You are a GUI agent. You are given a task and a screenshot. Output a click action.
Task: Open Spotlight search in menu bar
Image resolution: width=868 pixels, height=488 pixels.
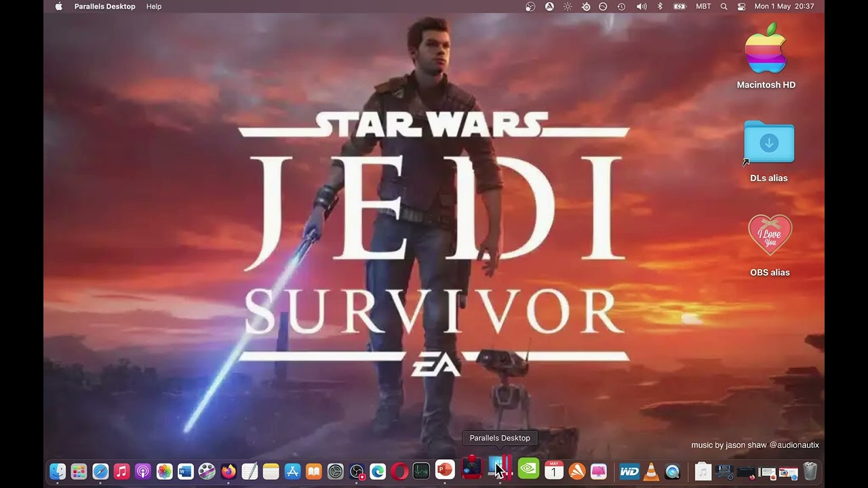click(724, 6)
